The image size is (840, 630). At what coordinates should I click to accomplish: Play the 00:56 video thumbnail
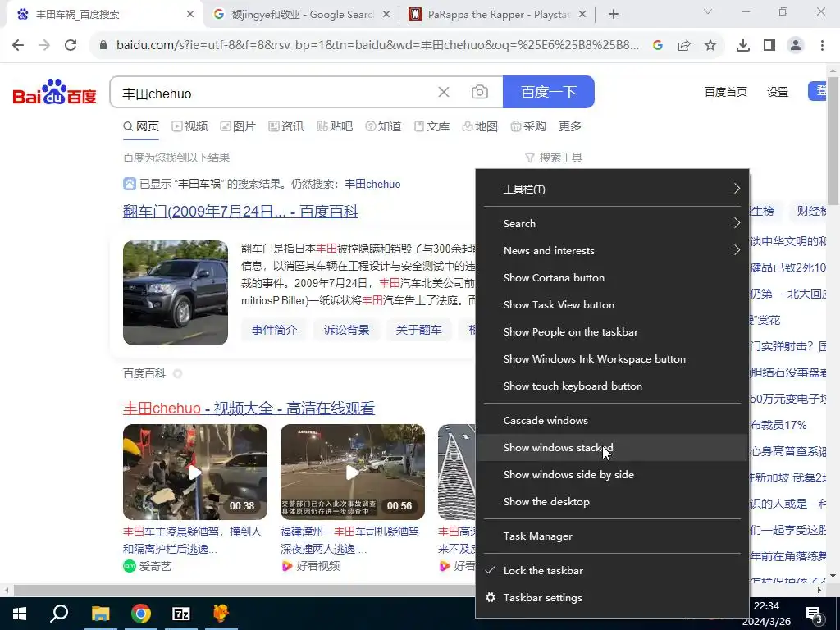353,472
